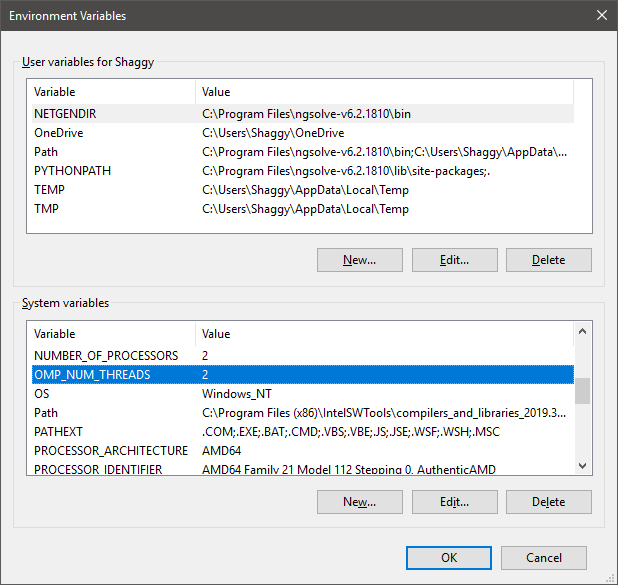Select the TEMP user variable
This screenshot has height=585, width=618.
pos(303,190)
